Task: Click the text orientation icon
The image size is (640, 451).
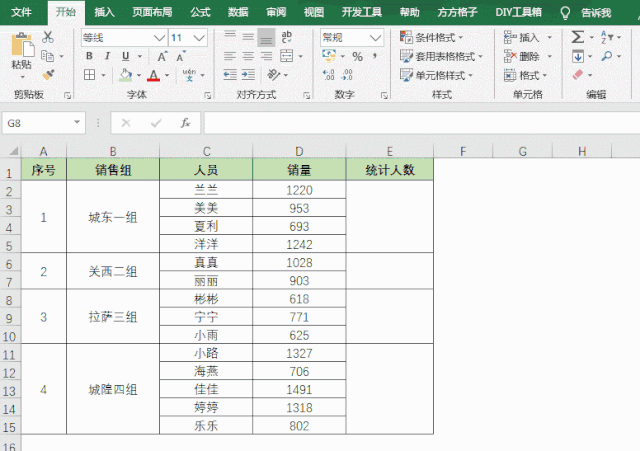Action: 273,75
